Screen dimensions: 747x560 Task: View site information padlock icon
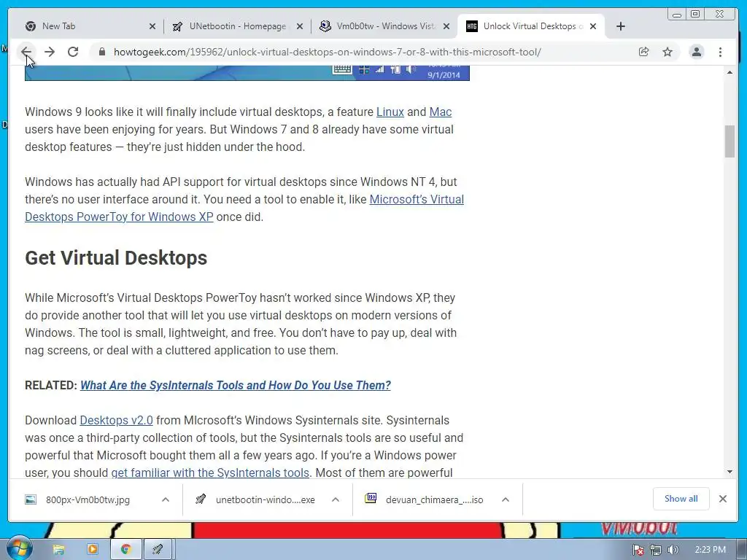point(101,52)
